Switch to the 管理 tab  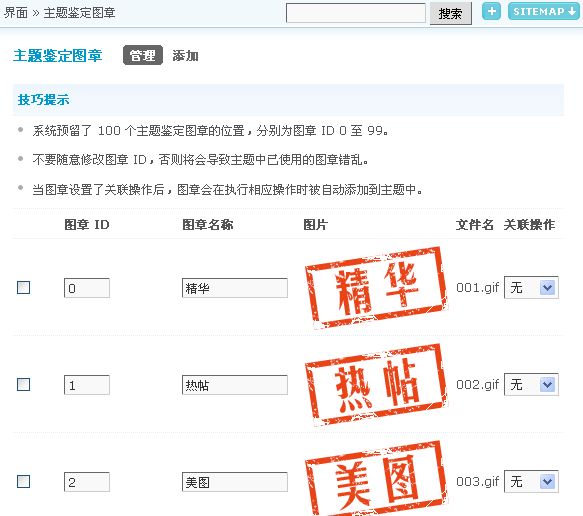[143, 55]
